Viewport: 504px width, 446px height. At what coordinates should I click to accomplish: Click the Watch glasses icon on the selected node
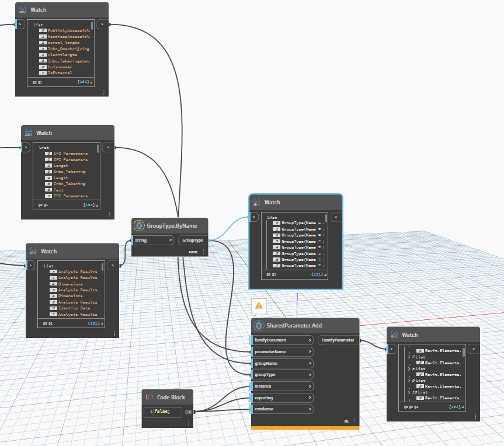coord(257,203)
